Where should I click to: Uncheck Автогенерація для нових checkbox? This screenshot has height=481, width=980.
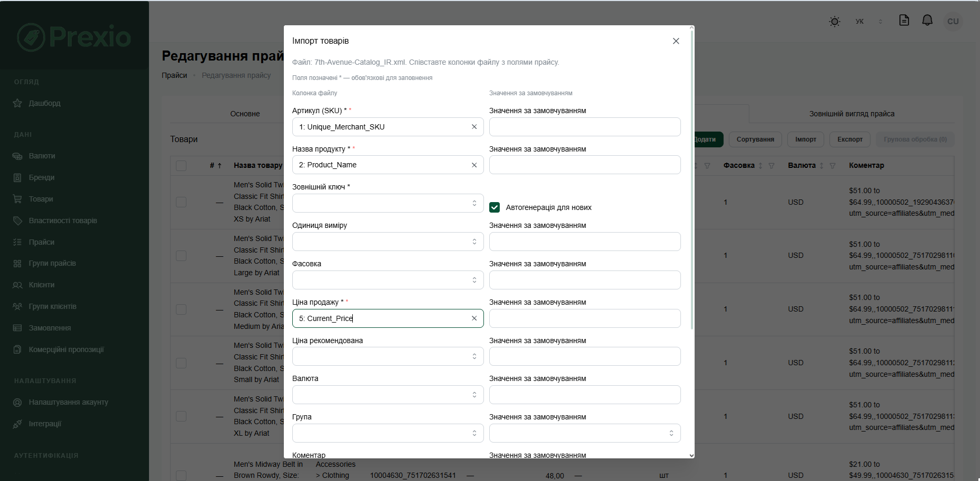(494, 207)
